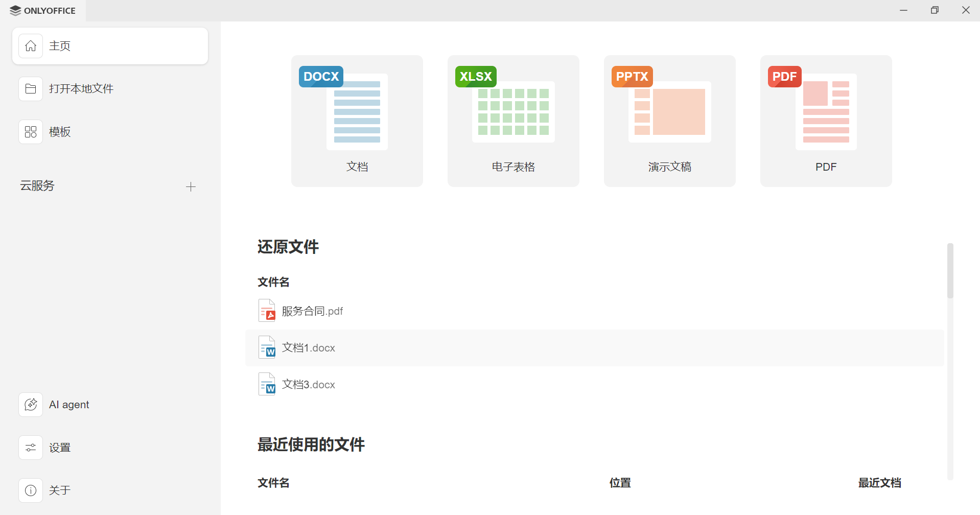Open the 设置 settings icon
This screenshot has height=515, width=980.
31,447
